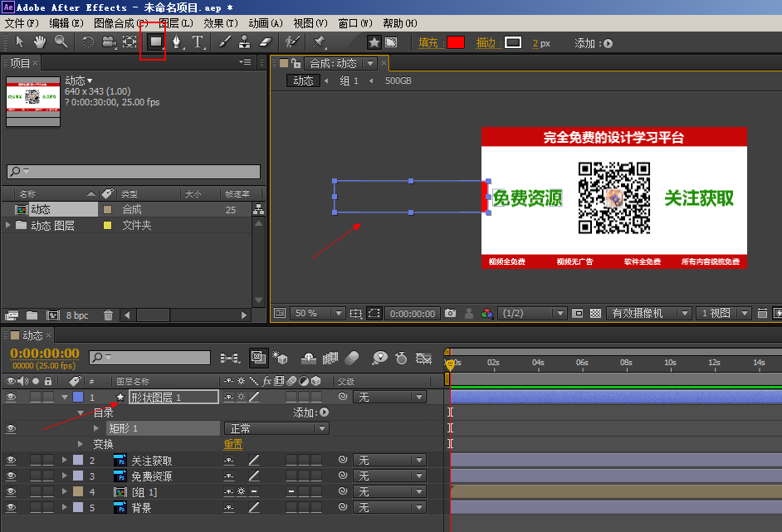Take a snapshot with camera icon

[450, 313]
